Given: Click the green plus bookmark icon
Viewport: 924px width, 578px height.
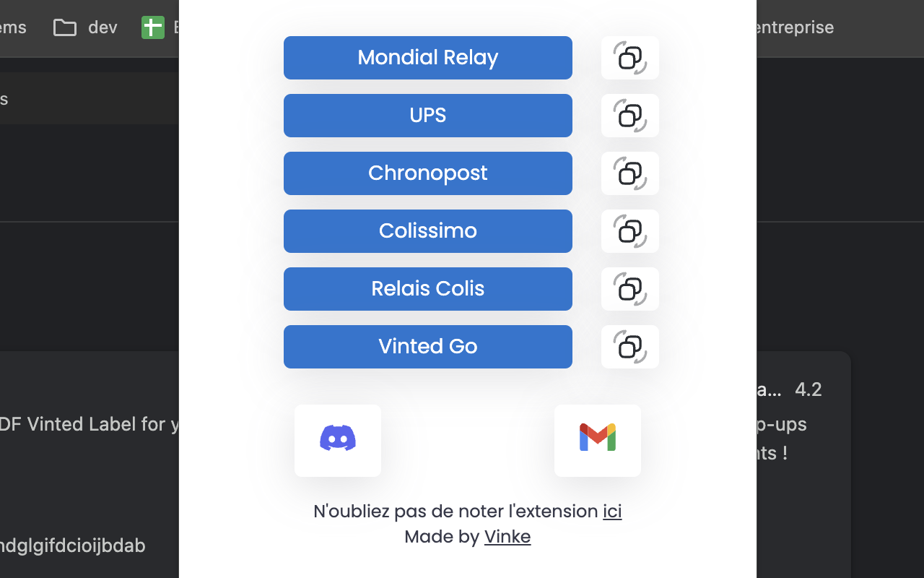Looking at the screenshot, I should [x=153, y=27].
